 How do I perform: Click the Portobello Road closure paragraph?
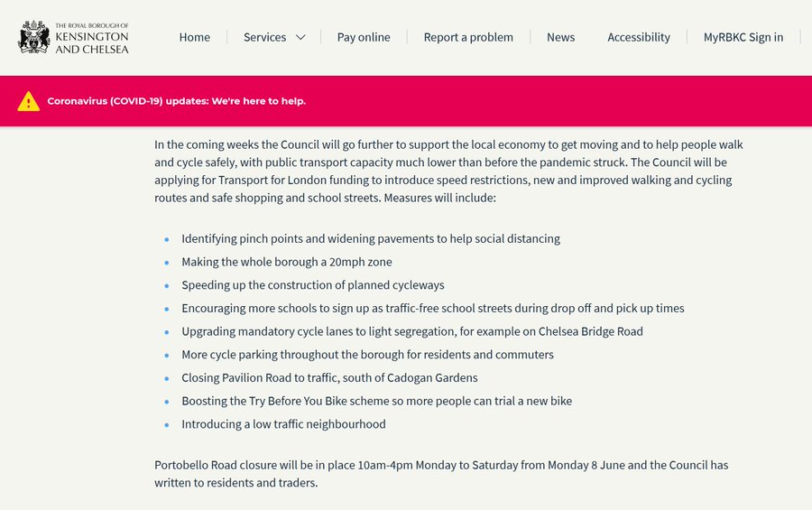[x=441, y=474]
